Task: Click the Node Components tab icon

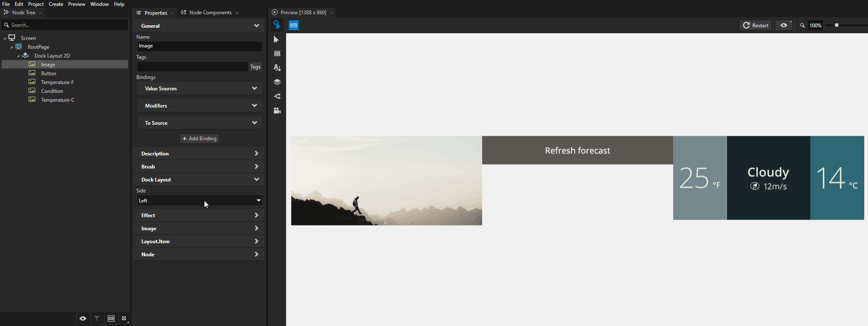Action: click(183, 13)
